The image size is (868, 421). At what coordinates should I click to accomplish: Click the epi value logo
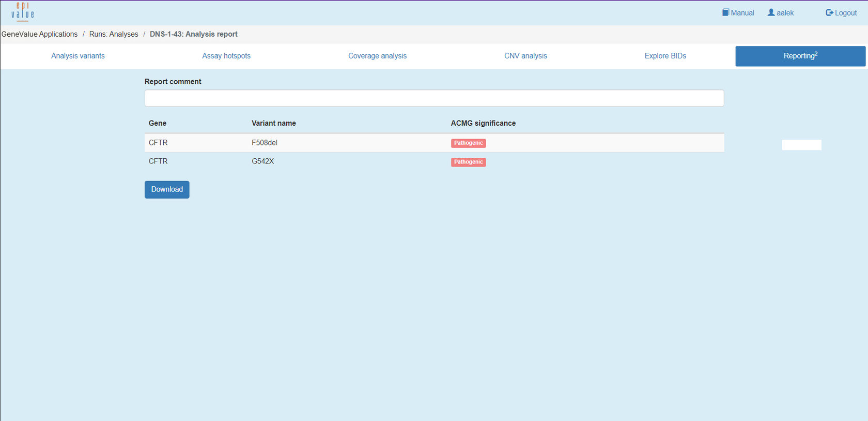coord(23,11)
